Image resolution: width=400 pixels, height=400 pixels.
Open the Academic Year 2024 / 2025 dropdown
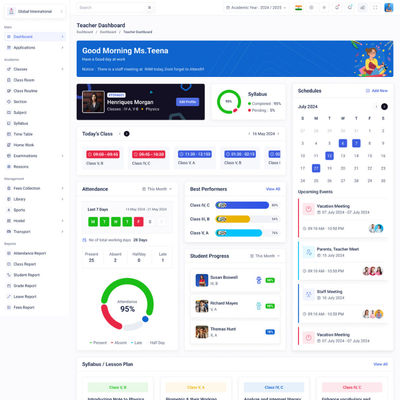click(256, 7)
